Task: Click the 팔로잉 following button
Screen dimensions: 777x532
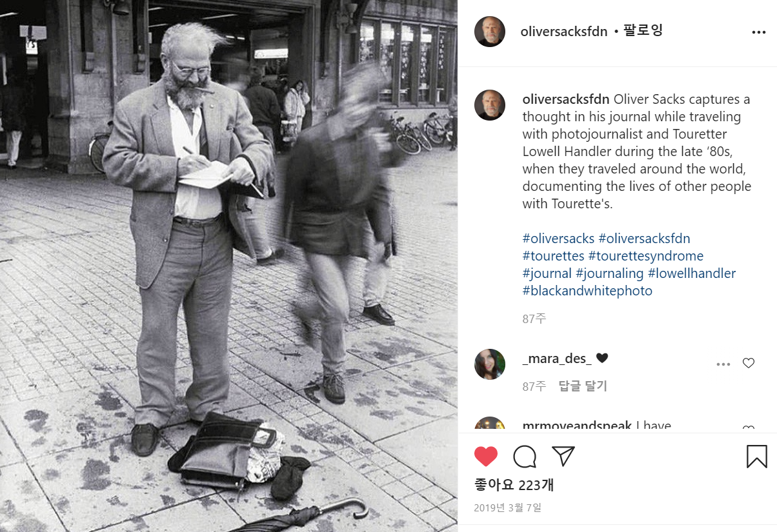Action: [x=643, y=31]
